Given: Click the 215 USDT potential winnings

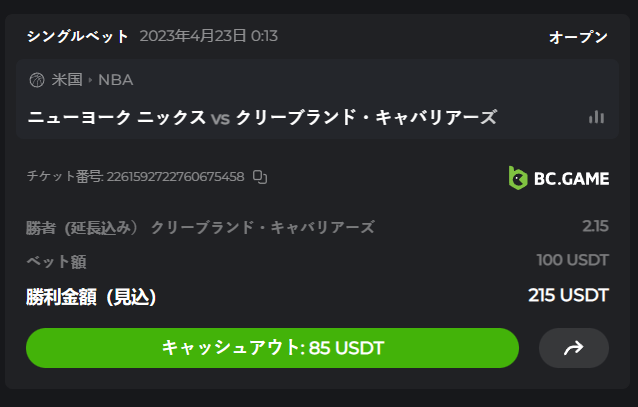Looking at the screenshot, I should (x=568, y=295).
